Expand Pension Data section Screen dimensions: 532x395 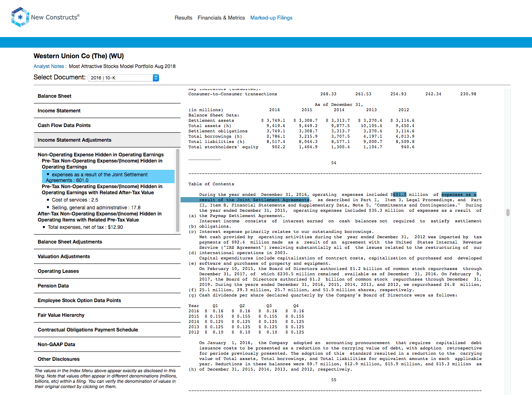(107, 286)
